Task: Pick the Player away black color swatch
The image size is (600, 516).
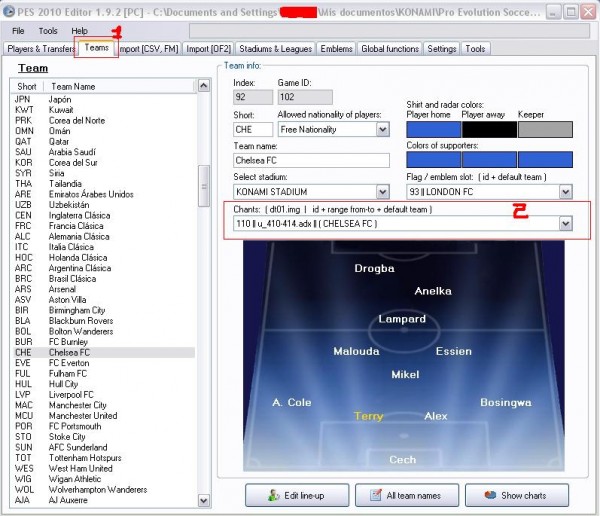Action: (x=489, y=129)
